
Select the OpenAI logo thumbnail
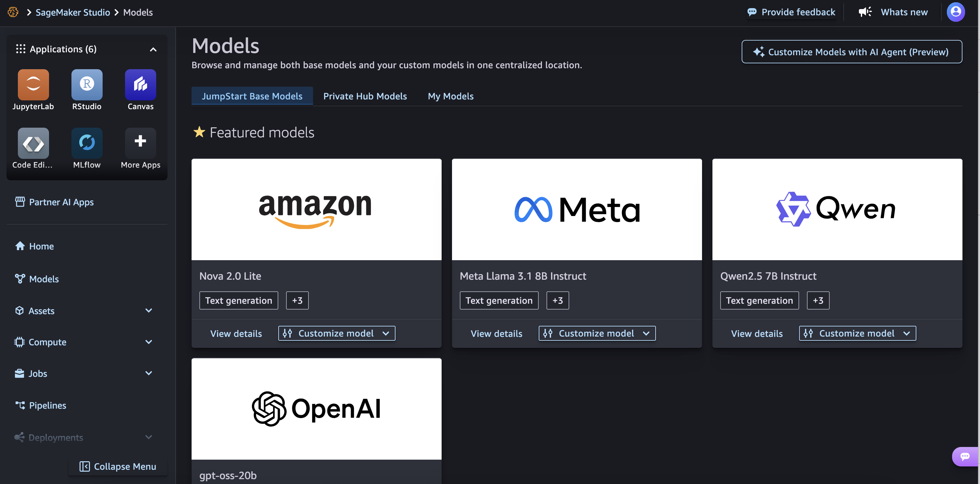317,409
